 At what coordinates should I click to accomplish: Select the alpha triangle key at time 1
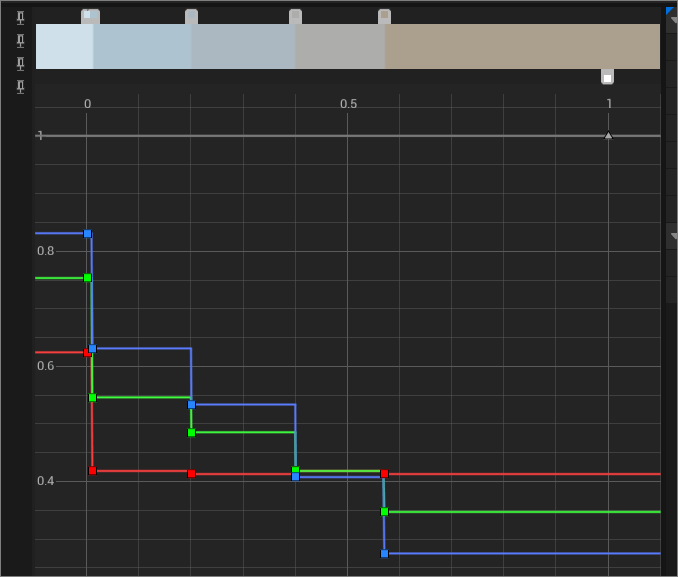click(x=608, y=135)
